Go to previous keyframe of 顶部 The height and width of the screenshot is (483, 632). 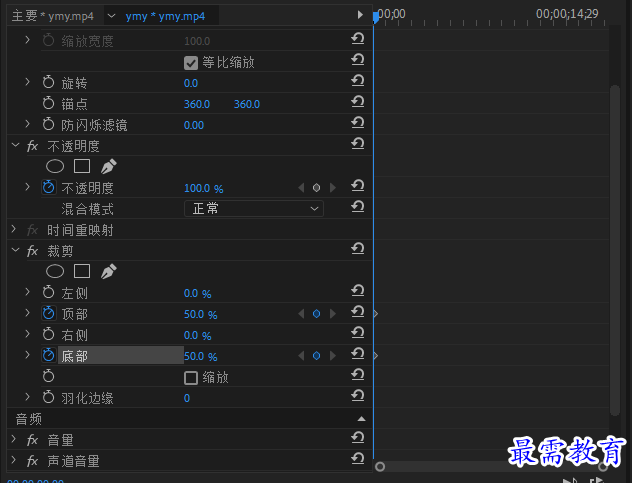301,314
